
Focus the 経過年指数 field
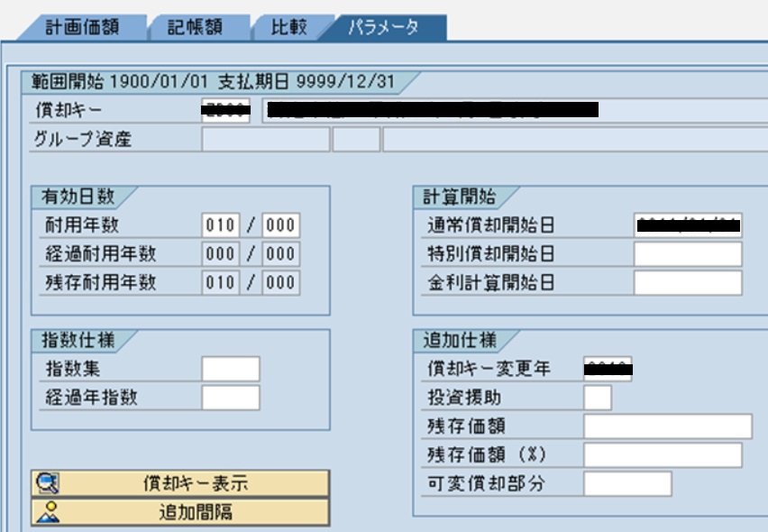tap(231, 398)
